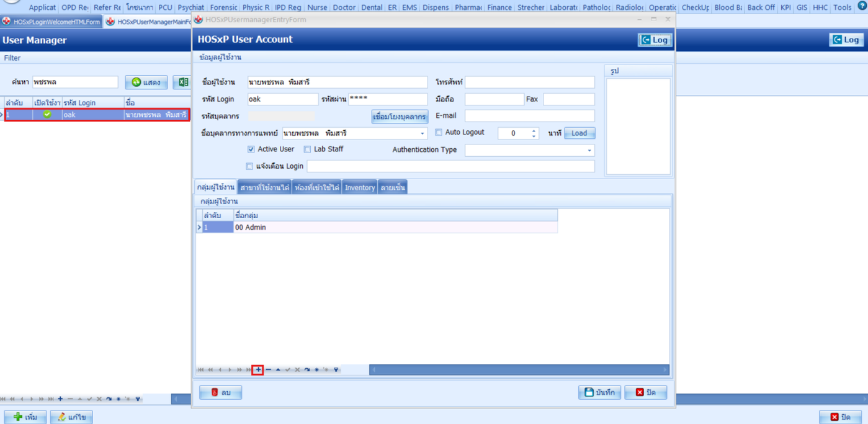868x424 pixels.
Task: Decrease the Auto Logout minutes with the down arrow
Action: point(534,136)
